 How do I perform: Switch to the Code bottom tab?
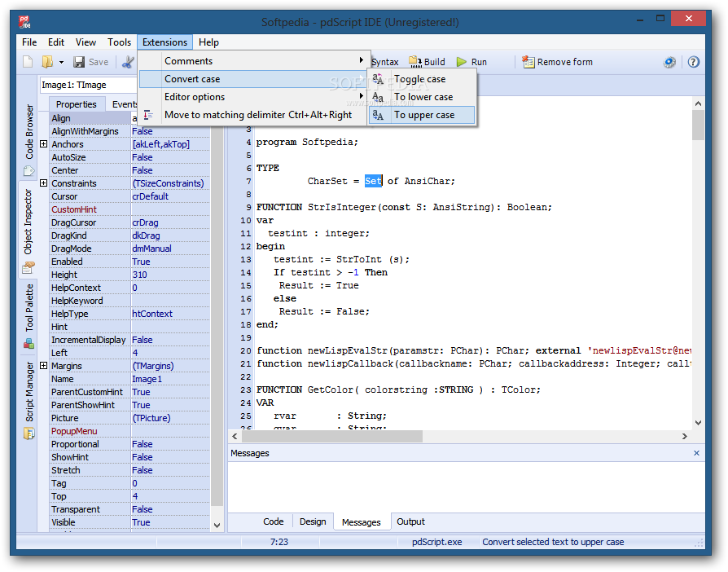tap(273, 521)
